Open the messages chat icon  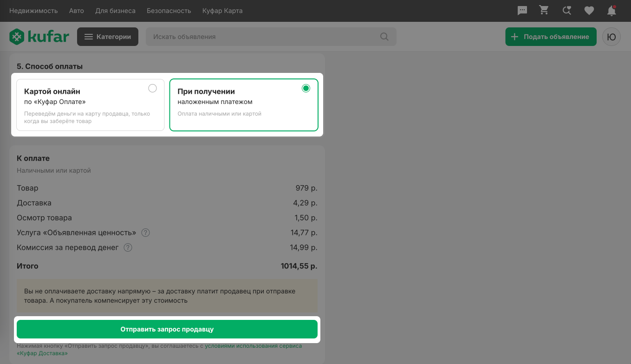click(522, 11)
